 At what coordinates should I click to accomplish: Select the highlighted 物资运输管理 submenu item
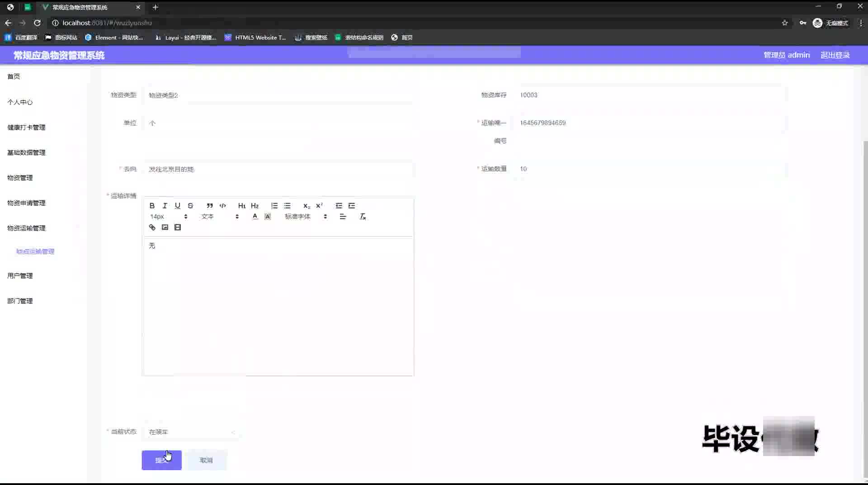(x=35, y=252)
